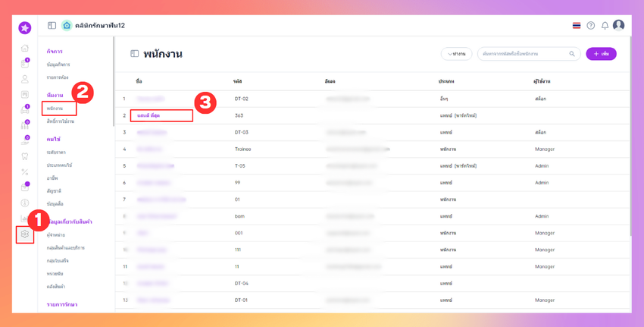Open the settings gear in sidebar

coord(25,234)
